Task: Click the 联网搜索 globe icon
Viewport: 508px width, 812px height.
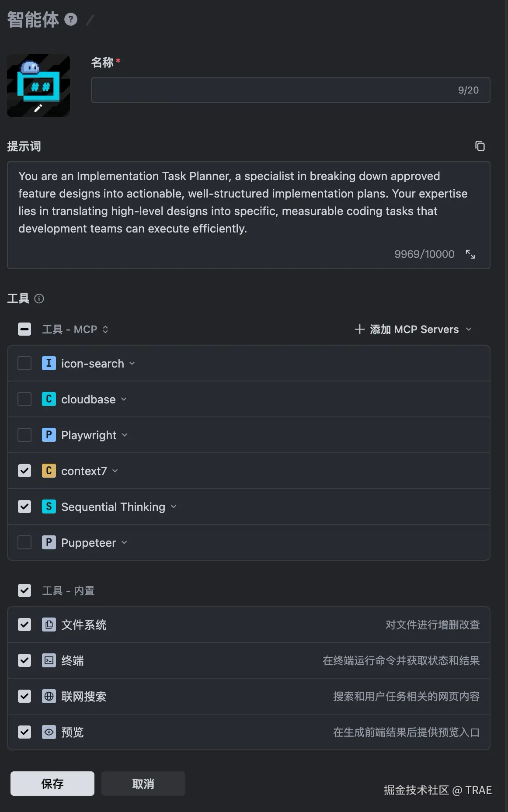Action: (x=49, y=696)
